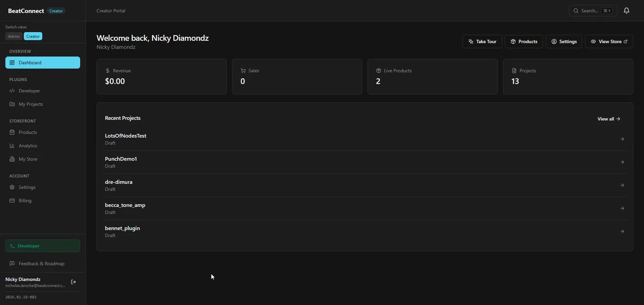
Task: Click inside the Search field
Action: pyautogui.click(x=593, y=10)
